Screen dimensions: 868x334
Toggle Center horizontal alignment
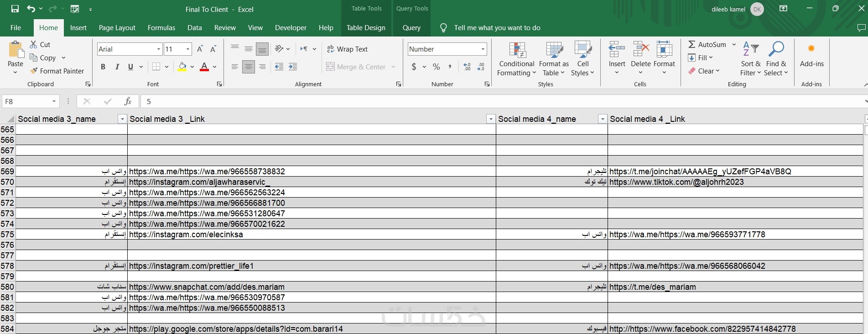click(x=249, y=67)
